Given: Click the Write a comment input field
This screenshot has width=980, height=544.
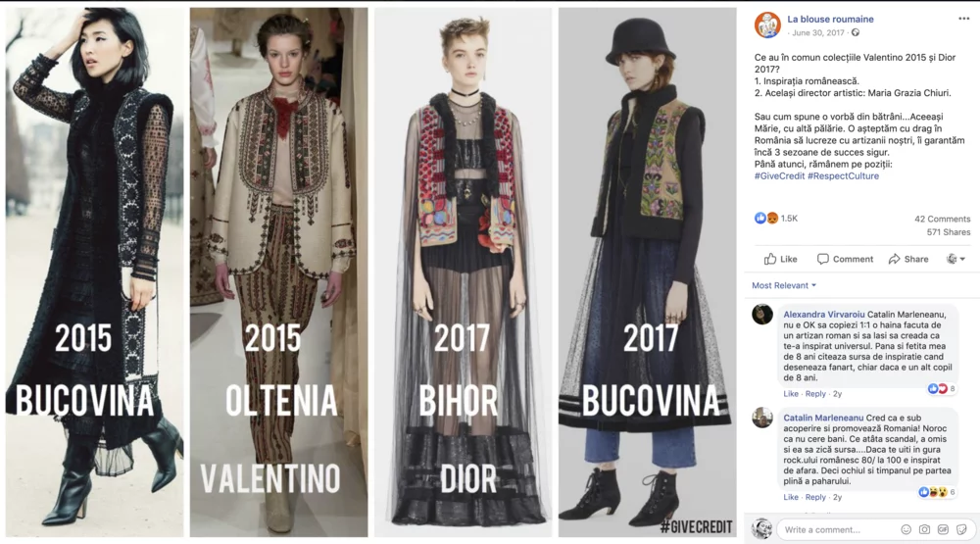Looking at the screenshot, I should click(838, 529).
